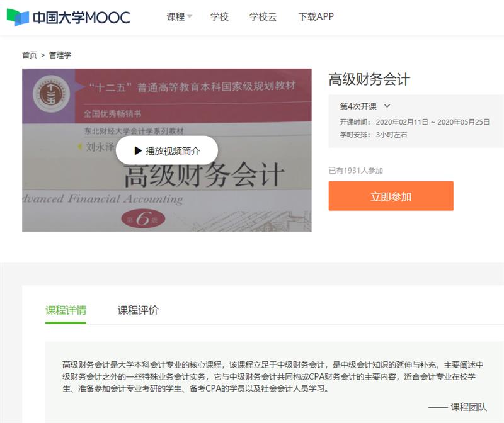Click the 中国大学MOOC logo icon
Viewport: 504px width, 423px height.
[x=18, y=17]
